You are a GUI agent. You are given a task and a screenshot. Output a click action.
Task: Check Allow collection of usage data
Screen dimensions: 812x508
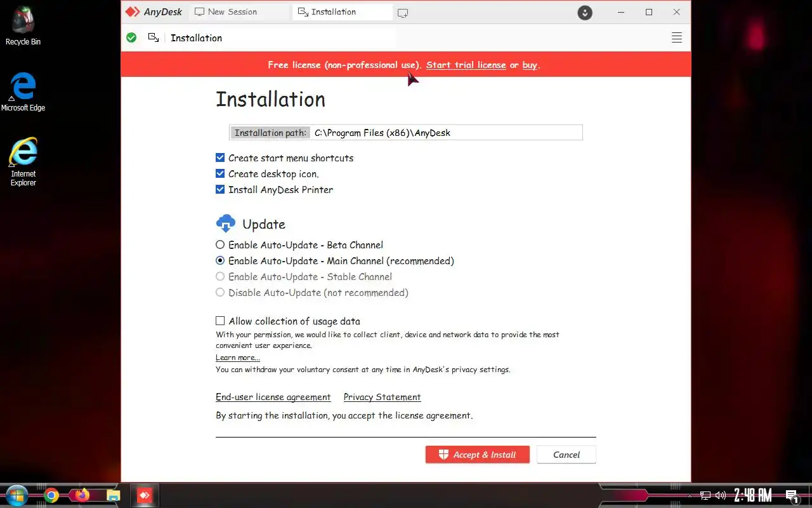click(x=220, y=321)
